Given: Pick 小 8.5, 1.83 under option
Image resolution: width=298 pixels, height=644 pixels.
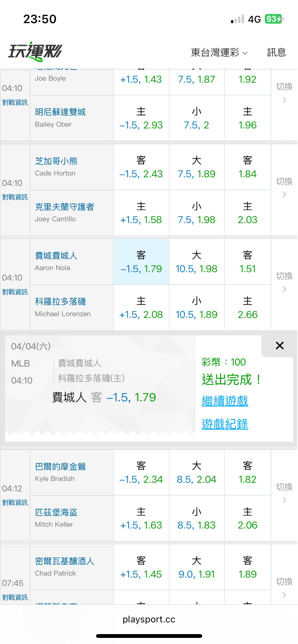Looking at the screenshot, I should pyautogui.click(x=196, y=518).
